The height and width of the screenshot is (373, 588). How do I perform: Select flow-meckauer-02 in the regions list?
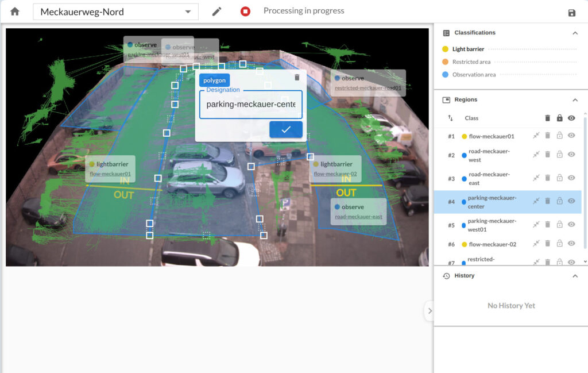(x=492, y=244)
